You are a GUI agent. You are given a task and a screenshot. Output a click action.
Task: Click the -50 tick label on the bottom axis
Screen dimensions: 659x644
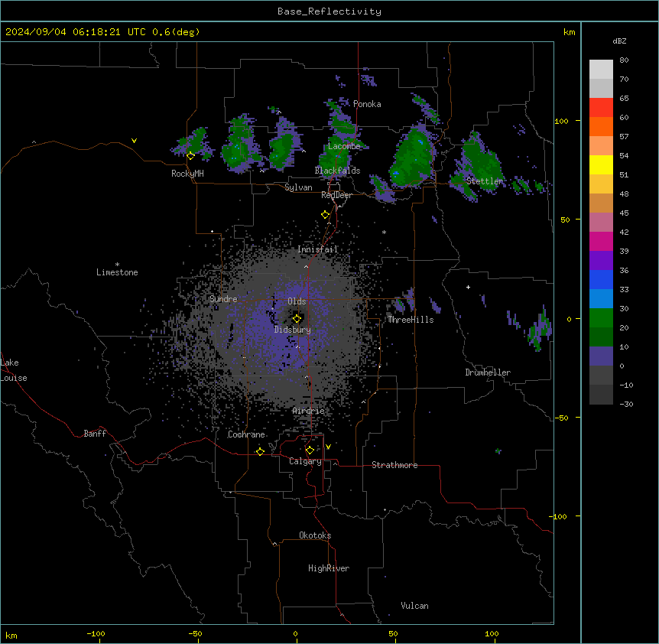195,633
